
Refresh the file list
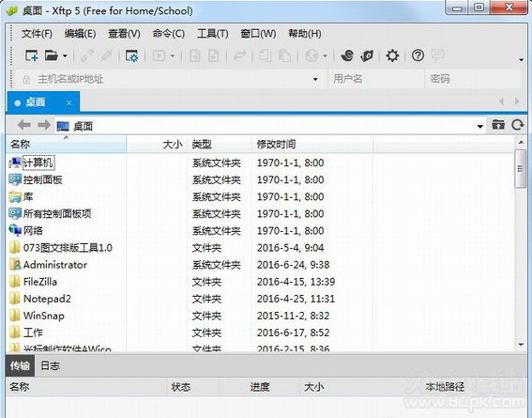518,125
